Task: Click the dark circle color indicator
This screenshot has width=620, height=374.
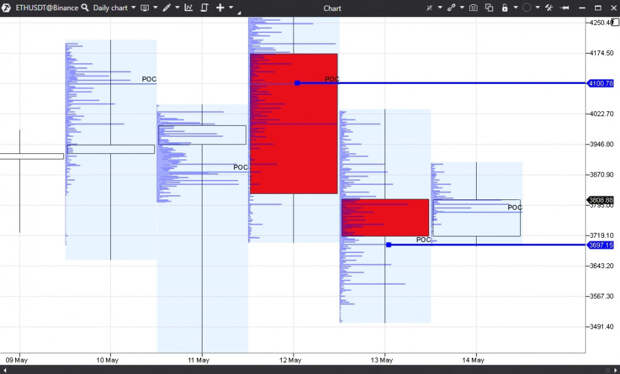Action: [527, 8]
